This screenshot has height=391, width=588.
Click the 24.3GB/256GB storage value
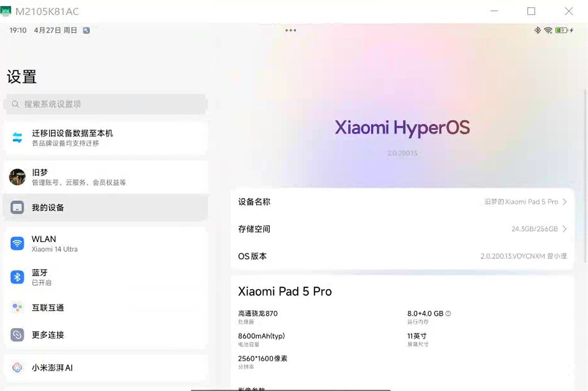coord(535,229)
